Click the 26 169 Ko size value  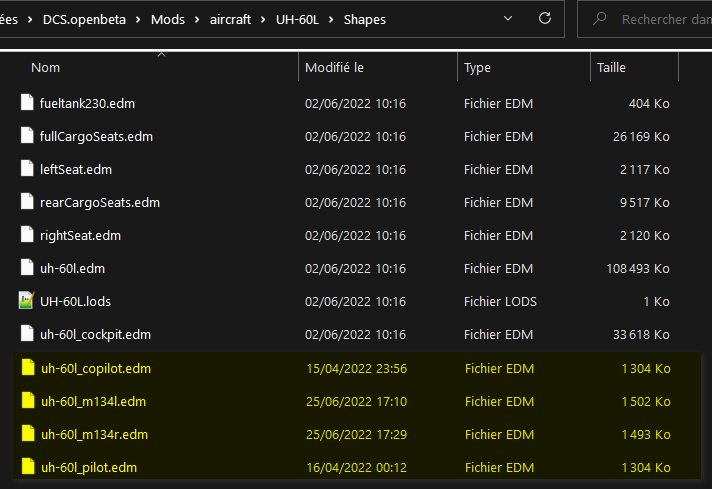tap(641, 137)
